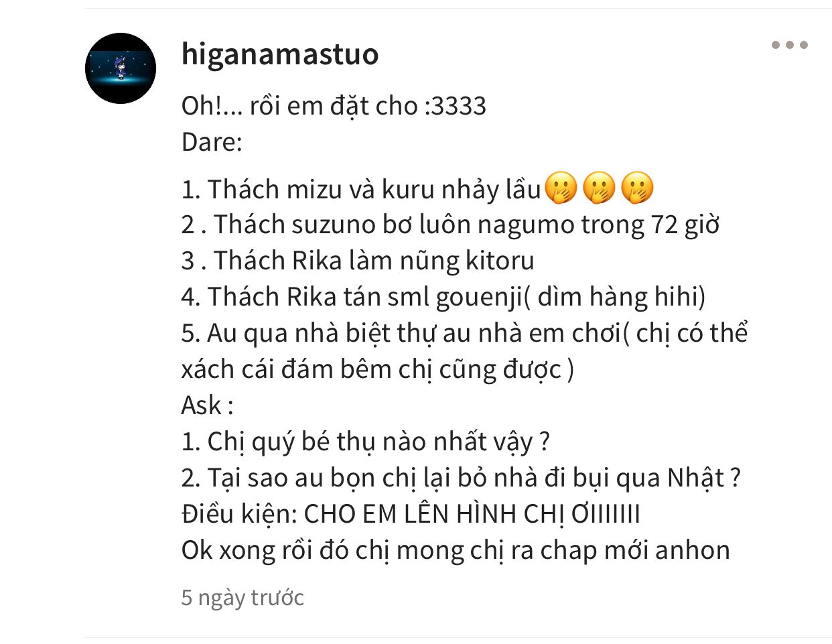Select question 2 about 'đi bụi qua Nhật'
This screenshot has width=832, height=644.
(461, 478)
